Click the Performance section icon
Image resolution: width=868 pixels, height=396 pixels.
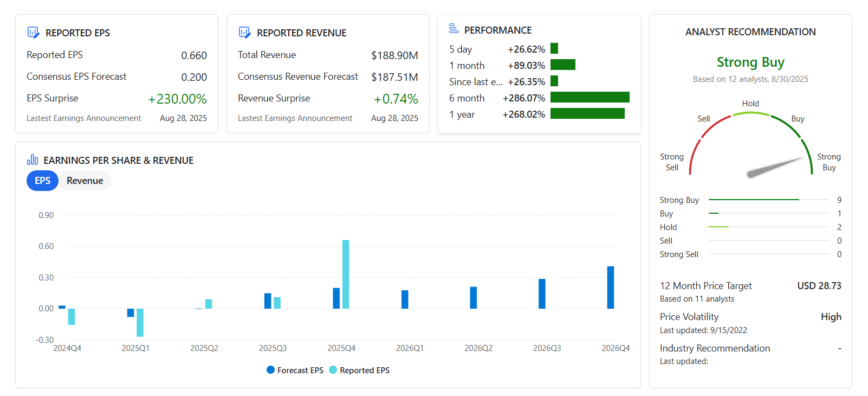(x=454, y=29)
